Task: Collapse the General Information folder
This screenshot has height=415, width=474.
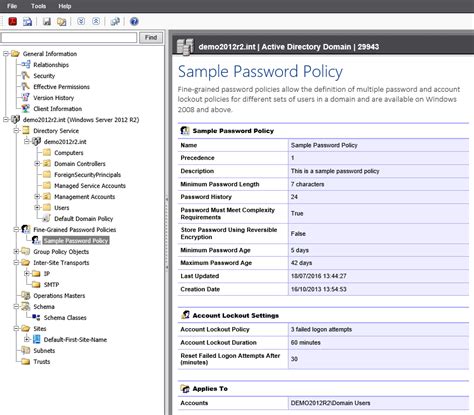Action: pos(6,54)
